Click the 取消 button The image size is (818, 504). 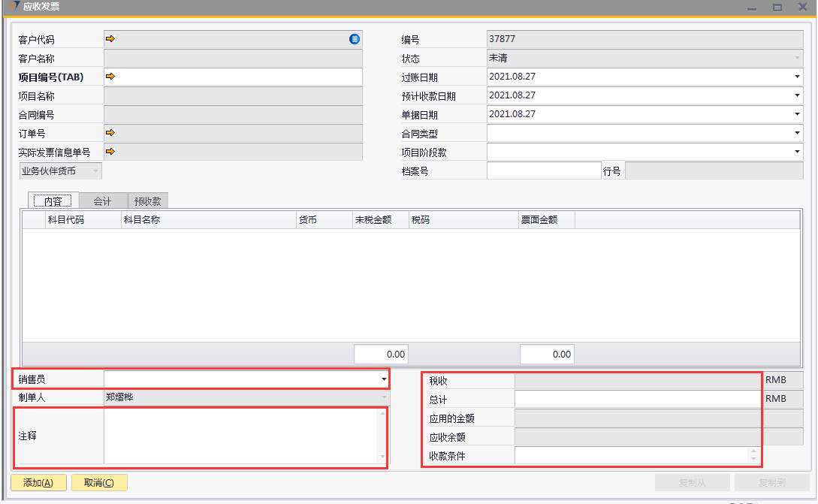(99, 483)
